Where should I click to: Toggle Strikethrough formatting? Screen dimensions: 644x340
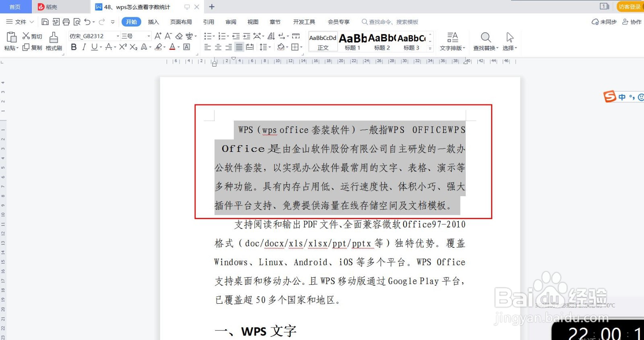[108, 47]
